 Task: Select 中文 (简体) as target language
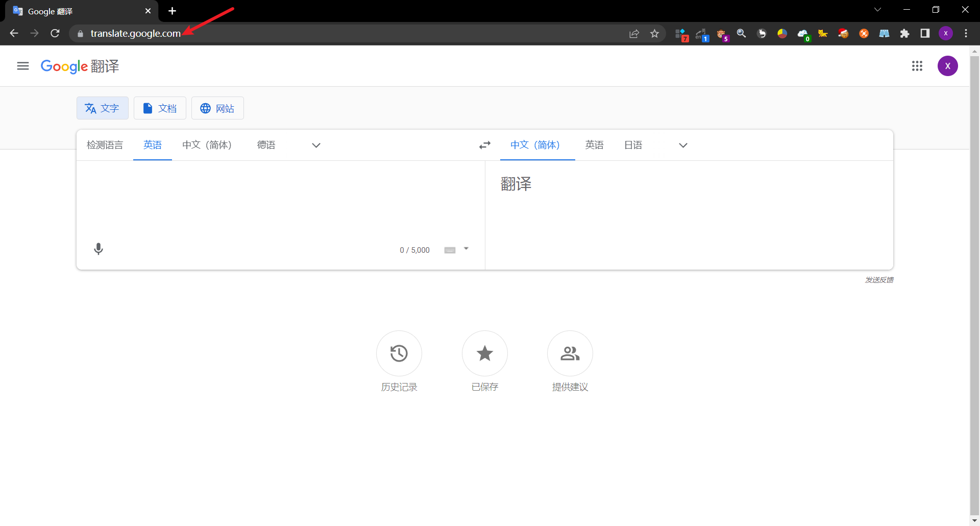pos(537,145)
